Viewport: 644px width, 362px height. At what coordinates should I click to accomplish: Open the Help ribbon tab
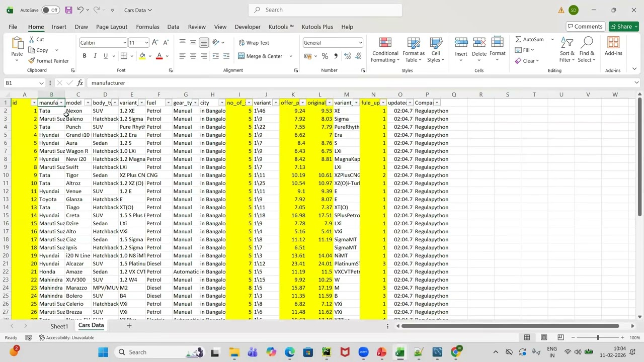point(347,27)
